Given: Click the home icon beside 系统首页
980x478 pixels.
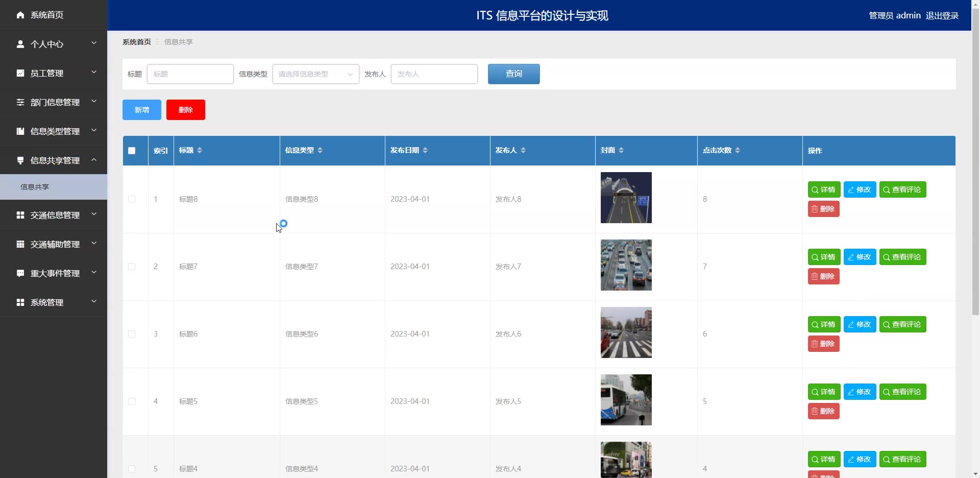Looking at the screenshot, I should [20, 15].
